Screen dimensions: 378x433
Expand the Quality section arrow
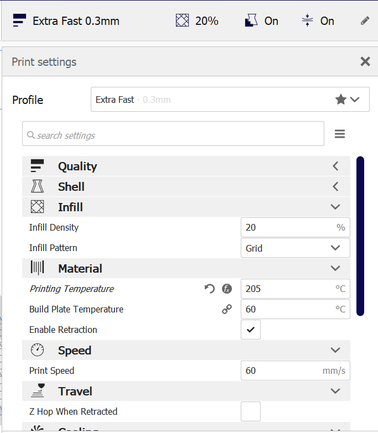coord(335,166)
